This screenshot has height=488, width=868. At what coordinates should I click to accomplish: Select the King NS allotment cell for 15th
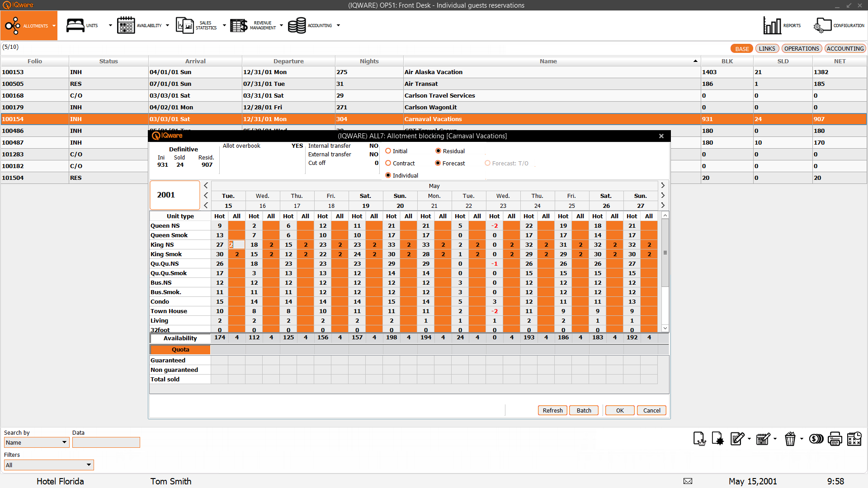[x=236, y=244]
